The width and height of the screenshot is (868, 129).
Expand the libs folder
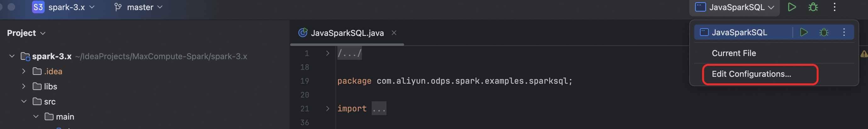tap(24, 86)
